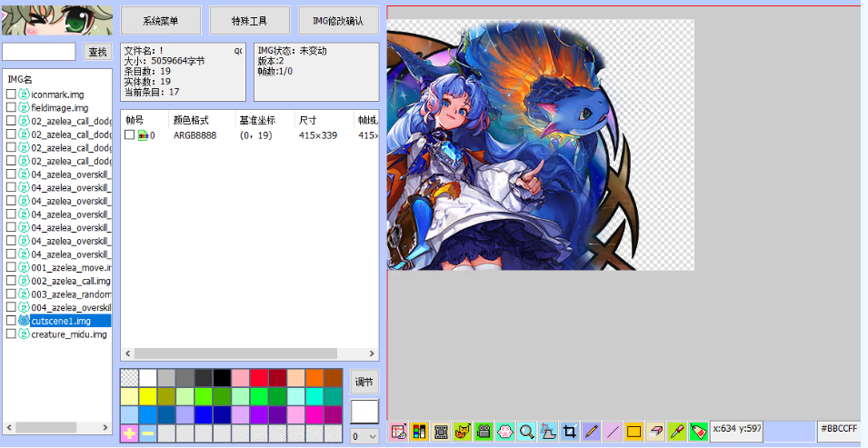Screen dimensions: 868x448
Task: Open the color bars palette icon
Action: click(419, 431)
